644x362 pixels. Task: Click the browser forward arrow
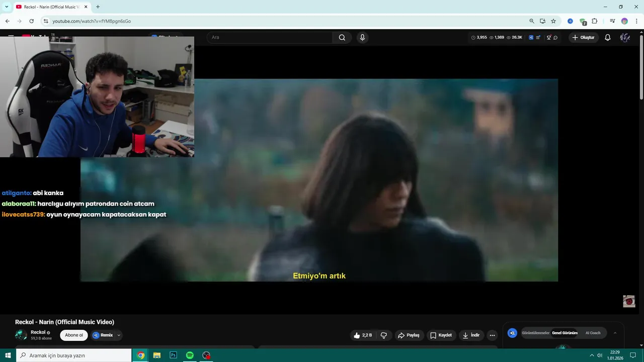pyautogui.click(x=19, y=21)
